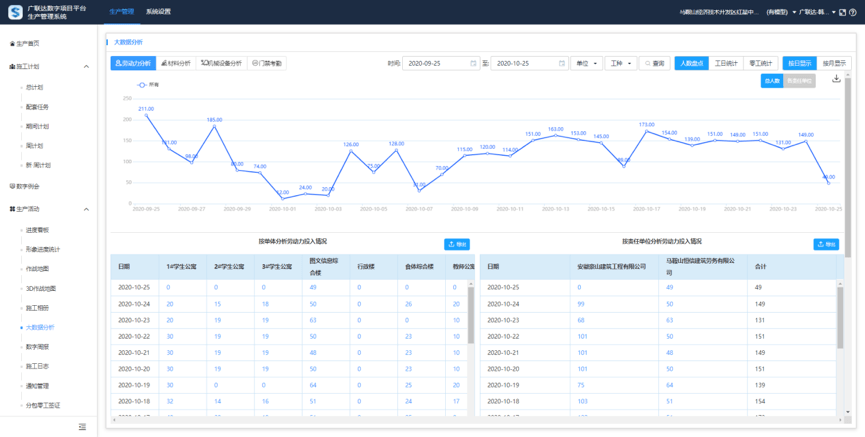The image size is (865, 437).
Task: Select 按日显示 display mode
Action: pos(799,63)
